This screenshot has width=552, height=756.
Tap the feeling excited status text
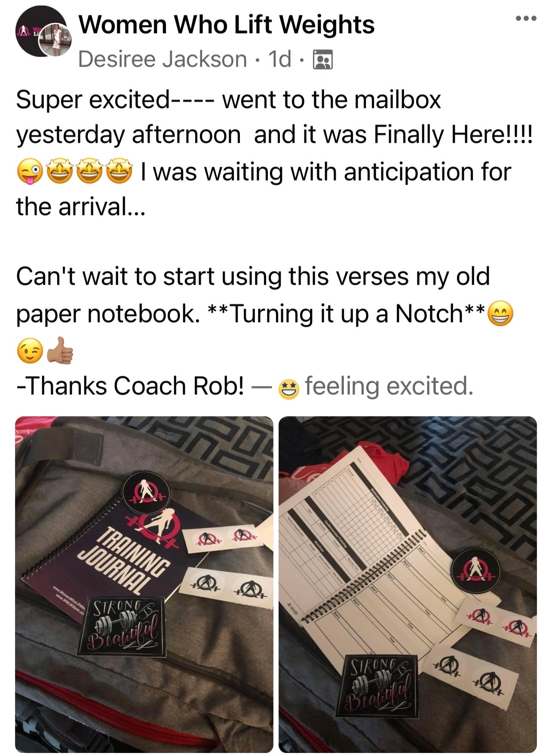pyautogui.click(x=389, y=386)
